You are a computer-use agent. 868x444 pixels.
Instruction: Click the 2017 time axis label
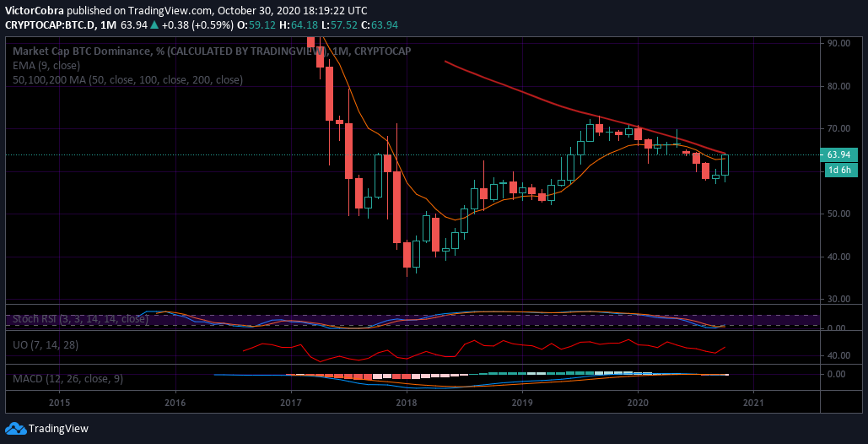[291, 402]
